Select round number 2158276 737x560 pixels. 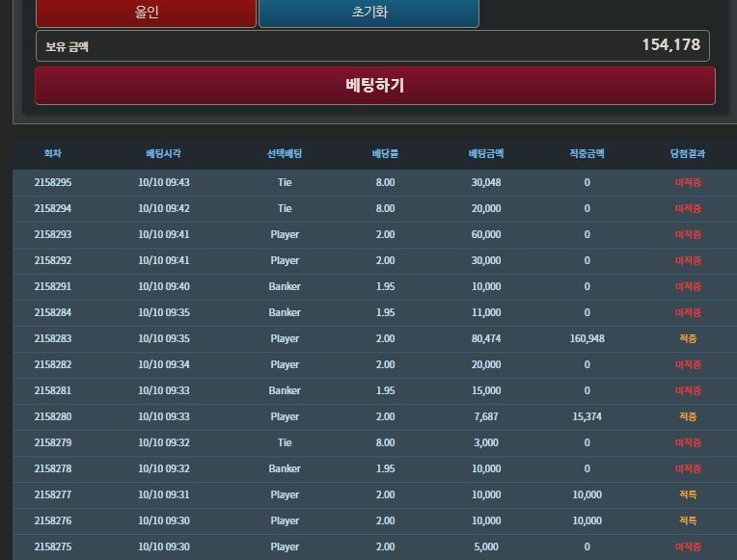pyautogui.click(x=53, y=521)
